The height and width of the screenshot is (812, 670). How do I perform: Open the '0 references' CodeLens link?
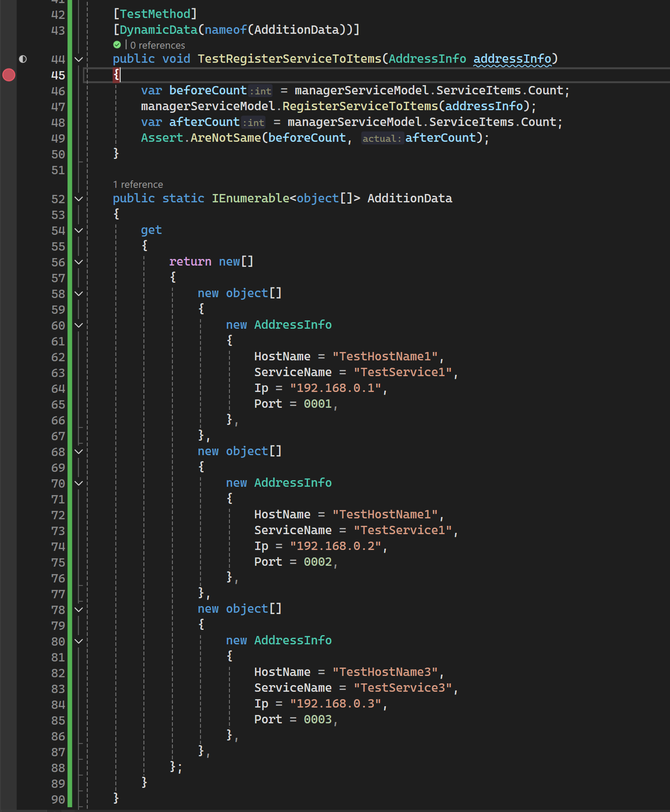pos(158,45)
